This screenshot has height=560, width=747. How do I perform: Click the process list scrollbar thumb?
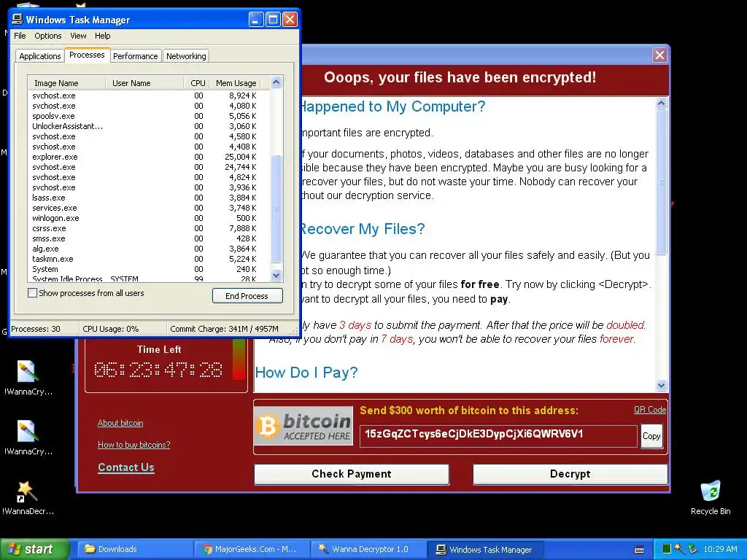pos(276,209)
